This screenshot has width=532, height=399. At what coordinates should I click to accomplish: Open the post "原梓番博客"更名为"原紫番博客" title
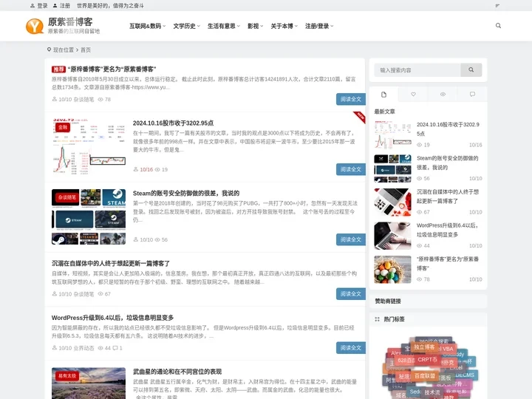pyautogui.click(x=112, y=69)
